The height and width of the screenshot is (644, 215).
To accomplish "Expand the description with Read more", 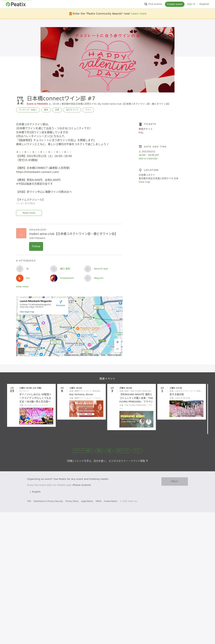I will click(29, 213).
